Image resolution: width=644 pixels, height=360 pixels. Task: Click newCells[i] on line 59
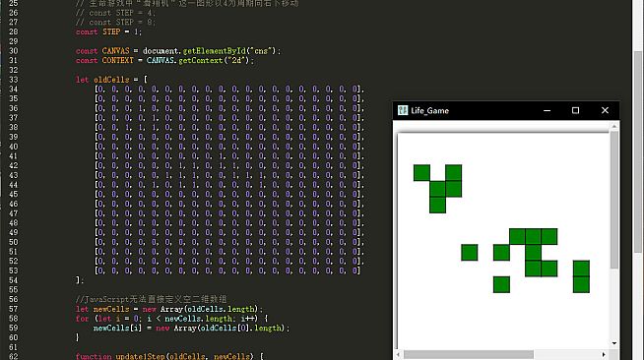[x=117, y=328]
